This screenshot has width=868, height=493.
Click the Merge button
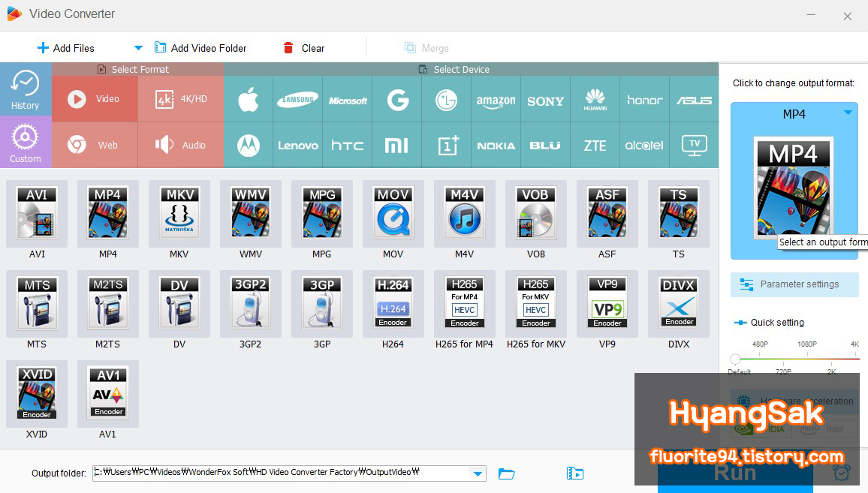(x=426, y=48)
